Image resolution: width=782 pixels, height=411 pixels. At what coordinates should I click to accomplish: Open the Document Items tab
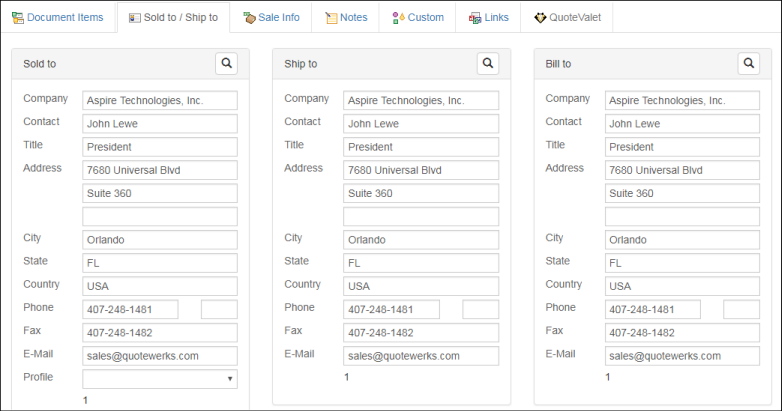(x=58, y=17)
